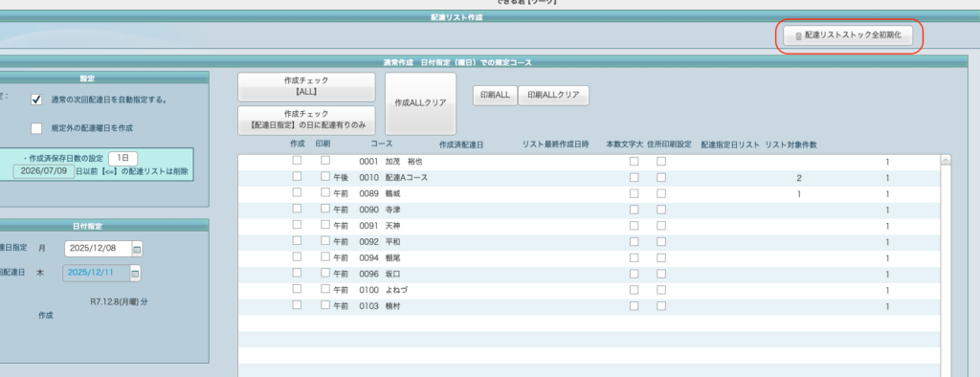Click リスト対象件数 column header
The image size is (980, 377).
tap(791, 144)
